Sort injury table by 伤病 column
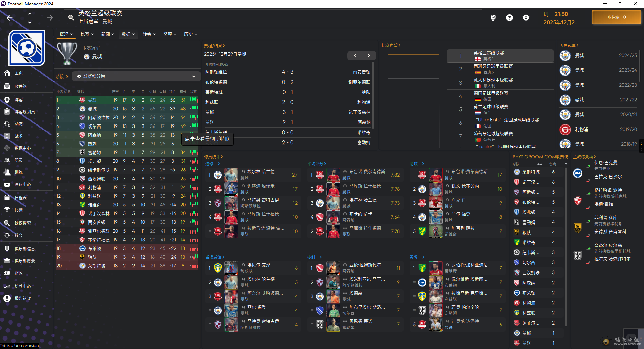The image size is (644, 349). (x=553, y=164)
